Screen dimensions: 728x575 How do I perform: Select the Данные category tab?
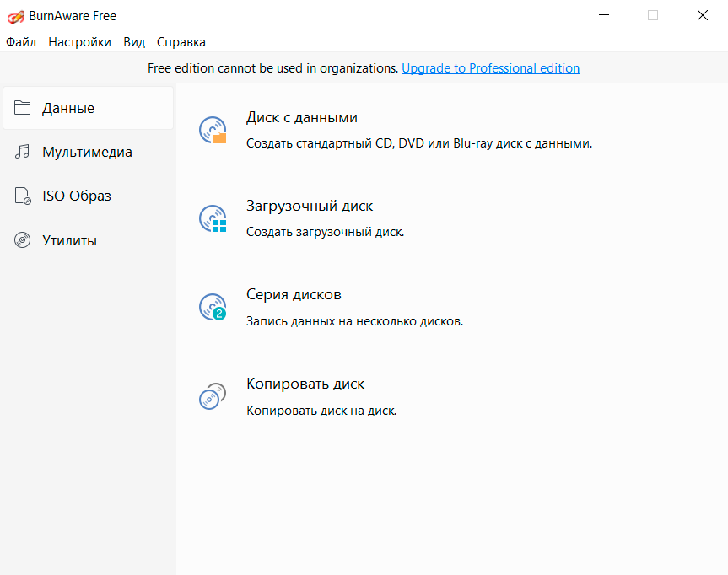[x=89, y=108]
